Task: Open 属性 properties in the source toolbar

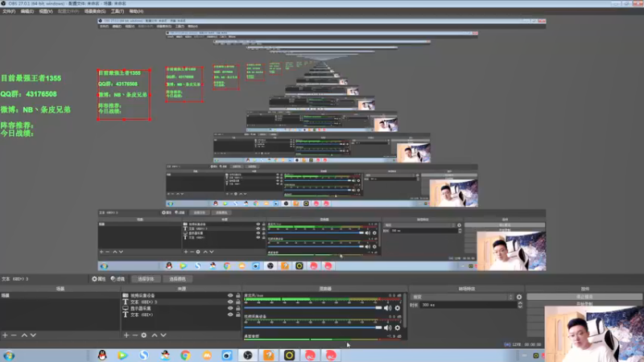Action: pyautogui.click(x=98, y=279)
